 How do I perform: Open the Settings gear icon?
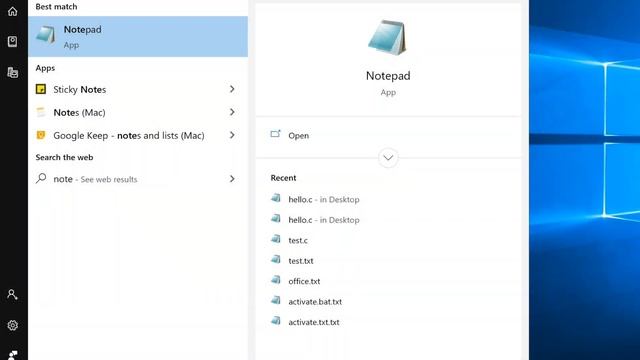coord(13,325)
